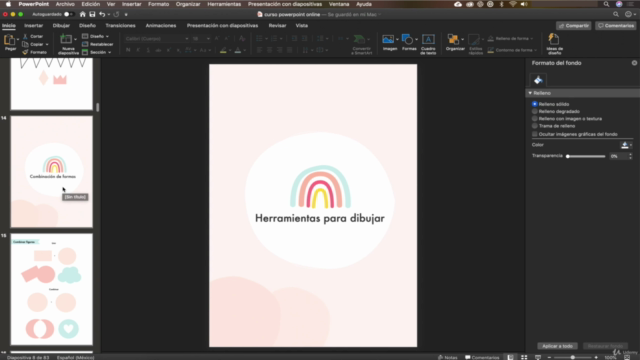
Task: Switch to slide sorter grid view
Action: point(524,357)
